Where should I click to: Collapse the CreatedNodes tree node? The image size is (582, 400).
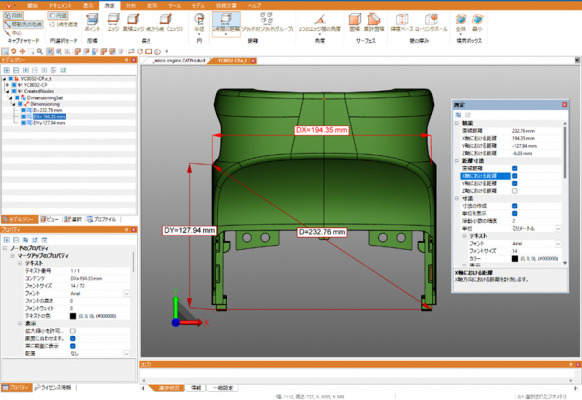click(7, 91)
